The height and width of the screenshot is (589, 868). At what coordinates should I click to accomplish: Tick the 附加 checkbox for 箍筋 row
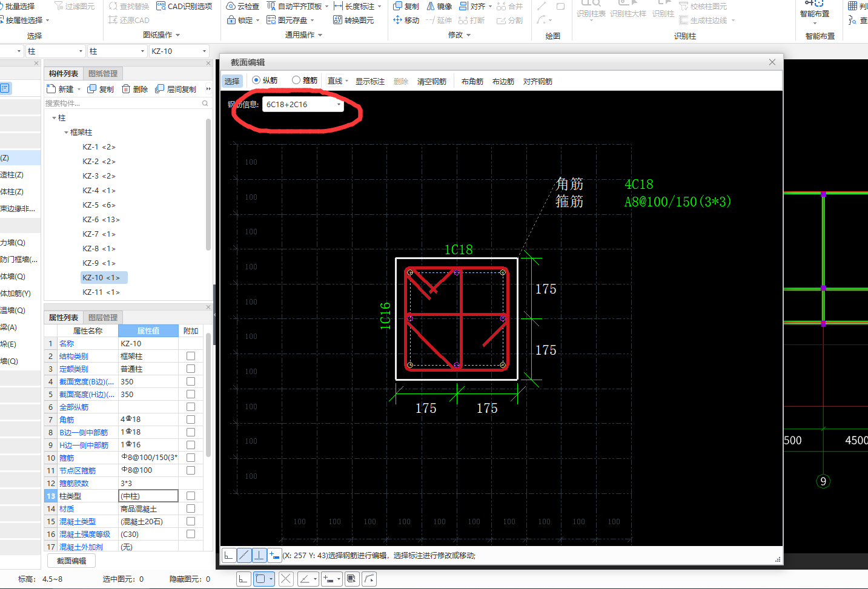191,458
